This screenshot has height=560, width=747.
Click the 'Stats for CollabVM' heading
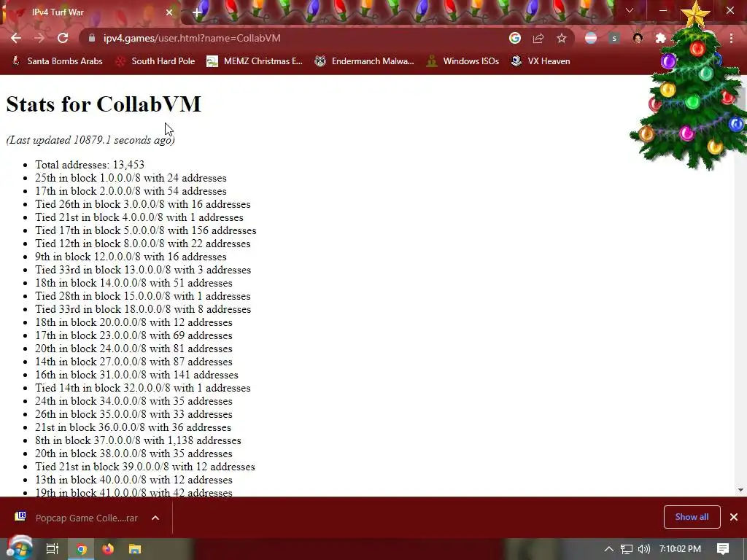click(104, 104)
